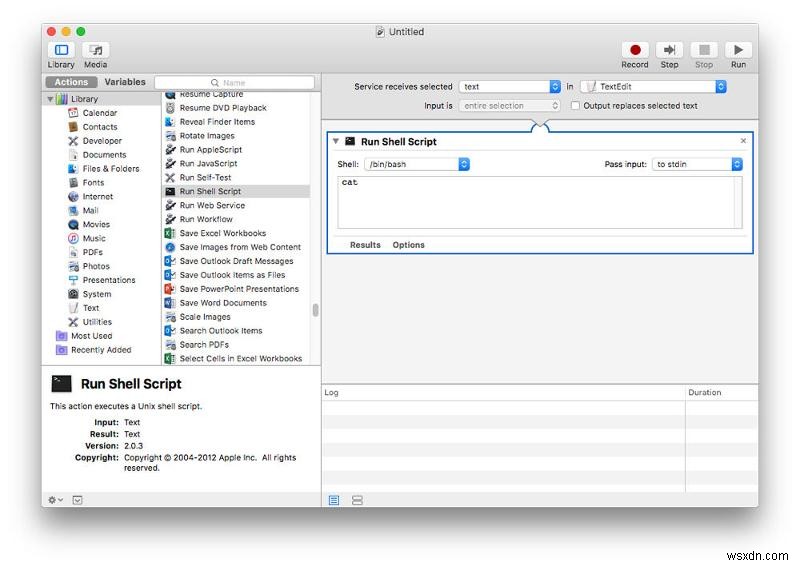Screen dimensions: 800x566
Task: Select the Run Web Service action
Action: 212,205
